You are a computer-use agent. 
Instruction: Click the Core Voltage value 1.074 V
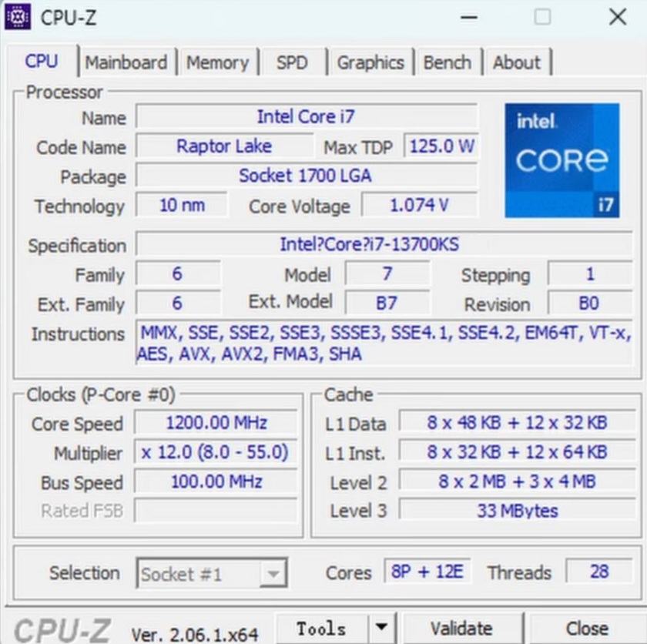coord(419,205)
